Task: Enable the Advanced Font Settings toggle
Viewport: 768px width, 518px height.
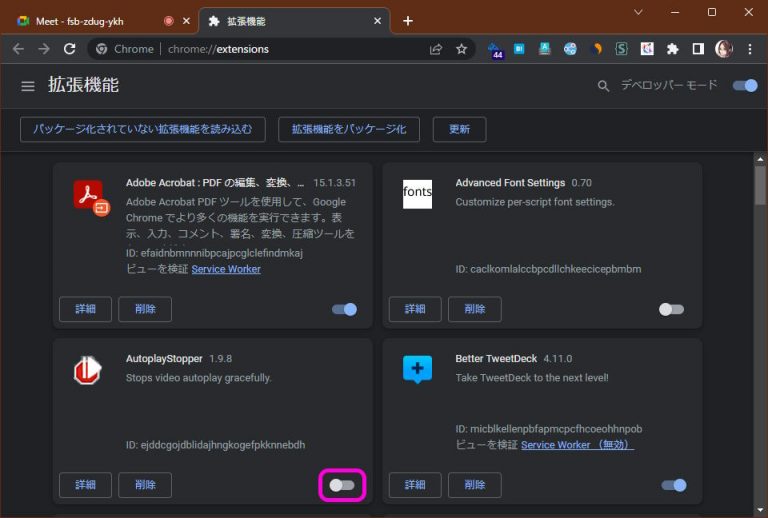Action: (672, 309)
